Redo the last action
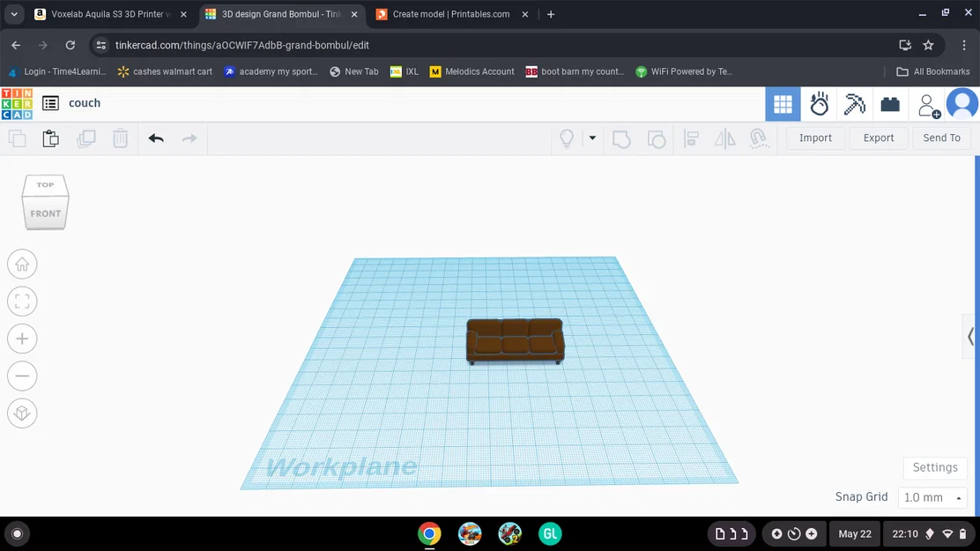Screen dimensions: 980x551 point(189,138)
